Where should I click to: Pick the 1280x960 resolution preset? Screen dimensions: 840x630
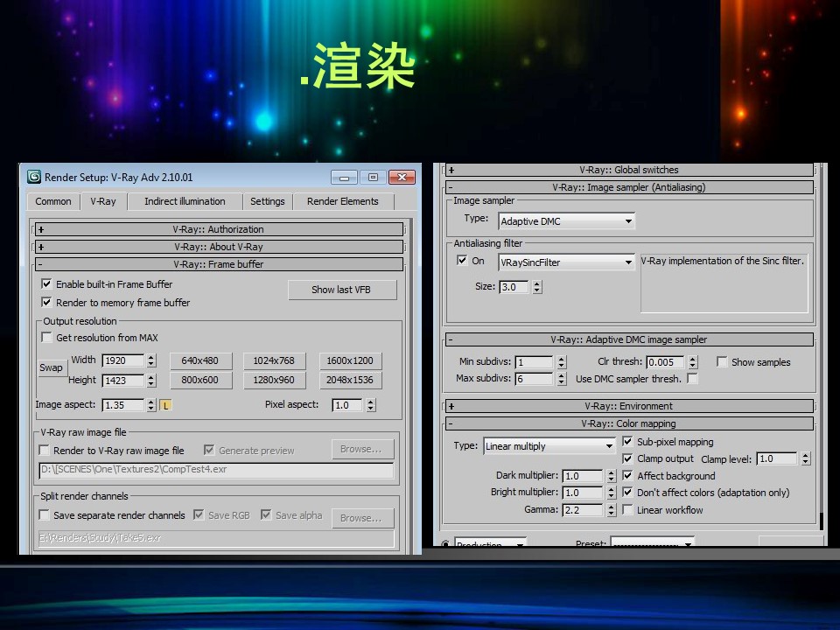click(274, 381)
